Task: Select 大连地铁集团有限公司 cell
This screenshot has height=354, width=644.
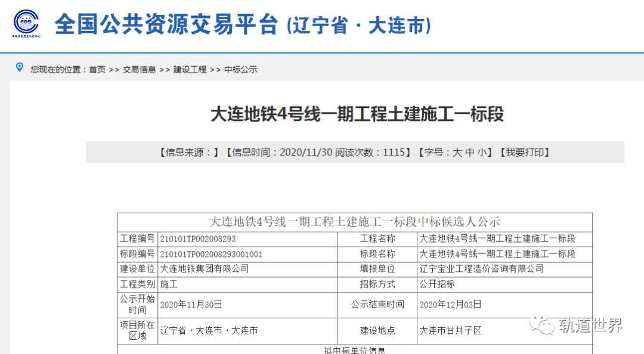Action: point(247,269)
